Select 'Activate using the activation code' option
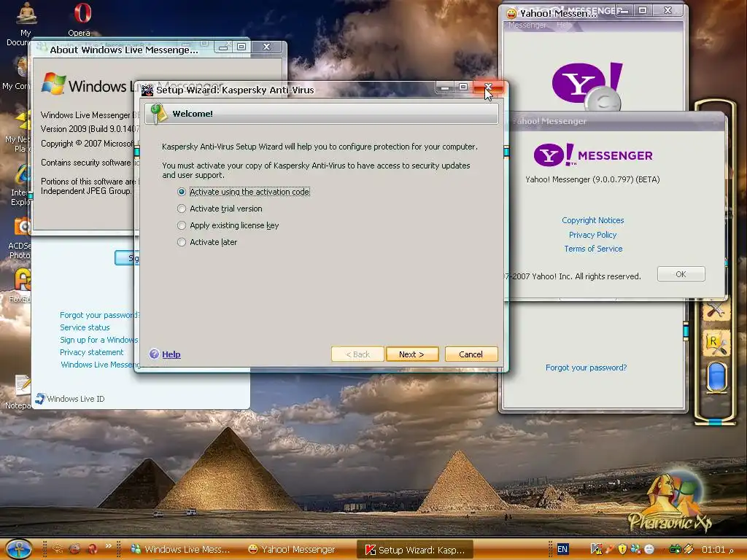 tap(182, 192)
